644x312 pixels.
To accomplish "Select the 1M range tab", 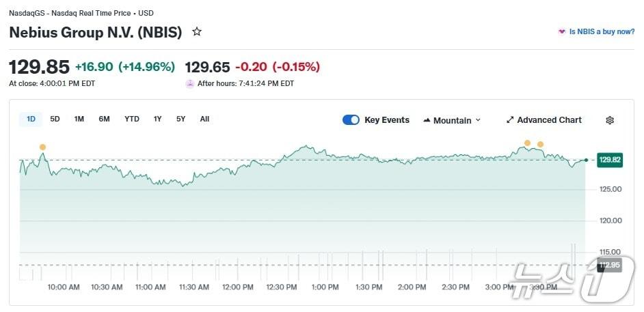I will point(79,119).
